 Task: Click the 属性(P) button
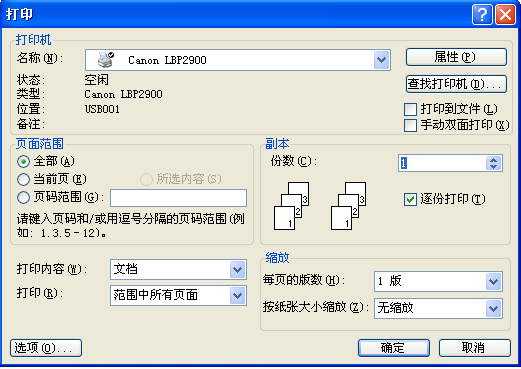click(x=456, y=57)
